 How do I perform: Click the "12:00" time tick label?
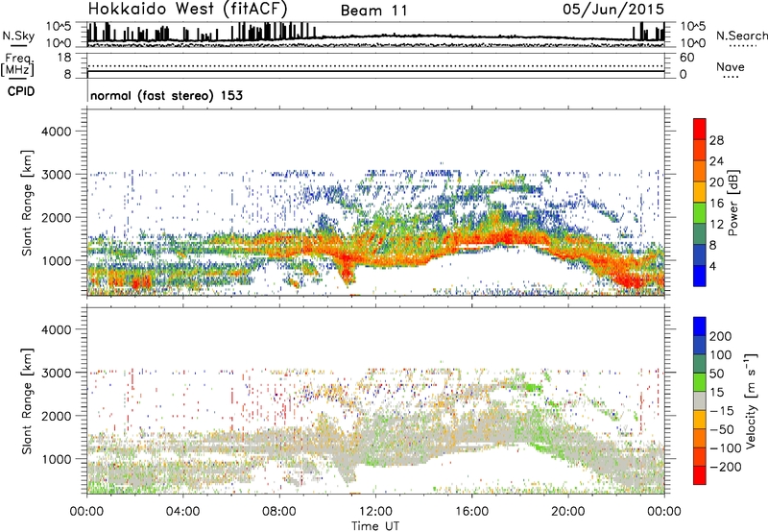click(x=375, y=512)
